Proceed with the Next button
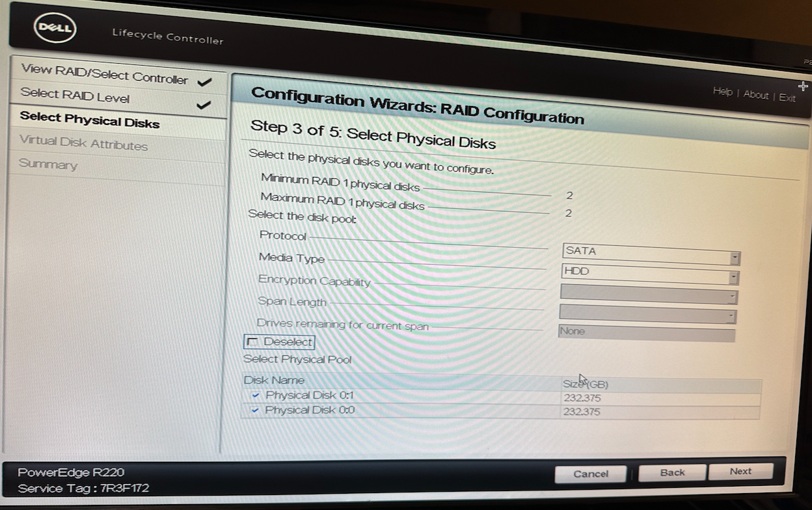This screenshot has width=812, height=510. click(740, 472)
